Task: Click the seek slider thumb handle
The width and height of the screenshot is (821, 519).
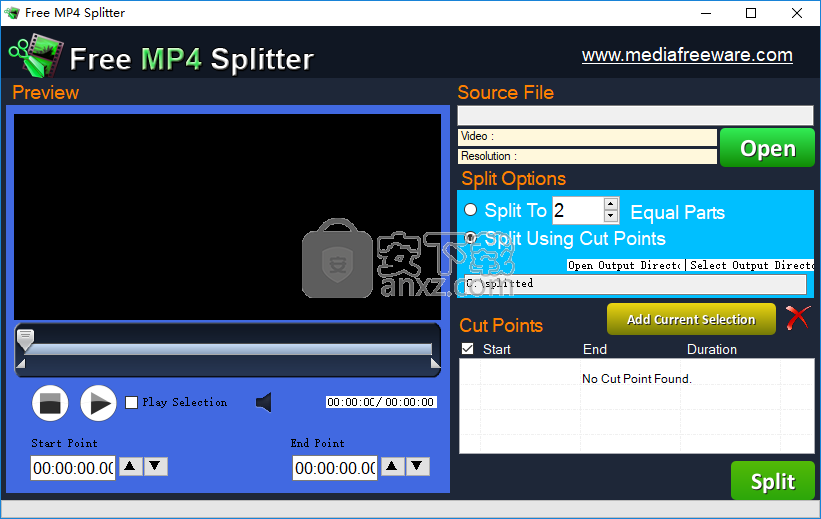Action: [25, 339]
